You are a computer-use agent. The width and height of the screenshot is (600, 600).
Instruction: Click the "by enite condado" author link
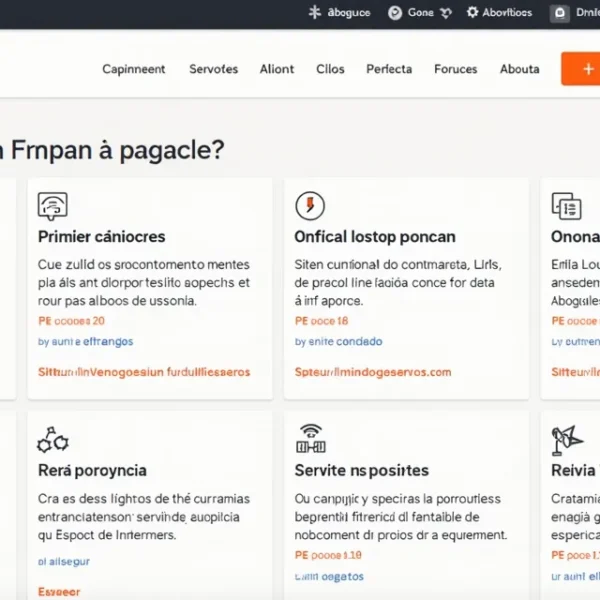(339, 342)
